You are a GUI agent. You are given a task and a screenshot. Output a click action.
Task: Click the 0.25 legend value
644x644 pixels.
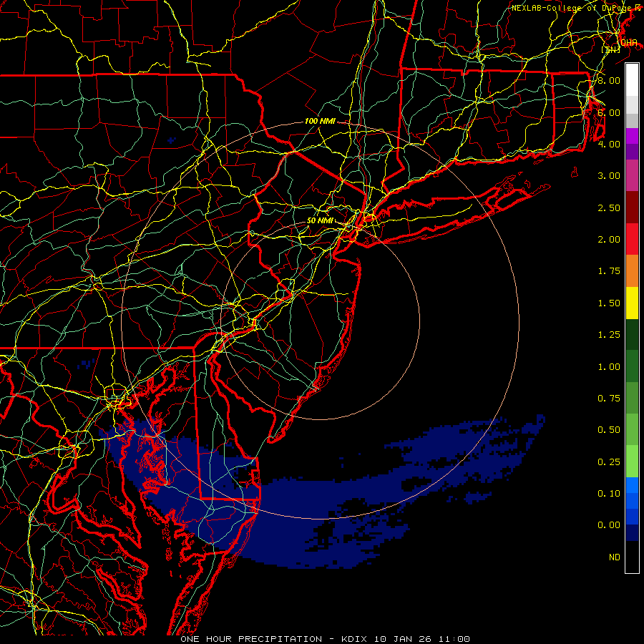(x=609, y=462)
